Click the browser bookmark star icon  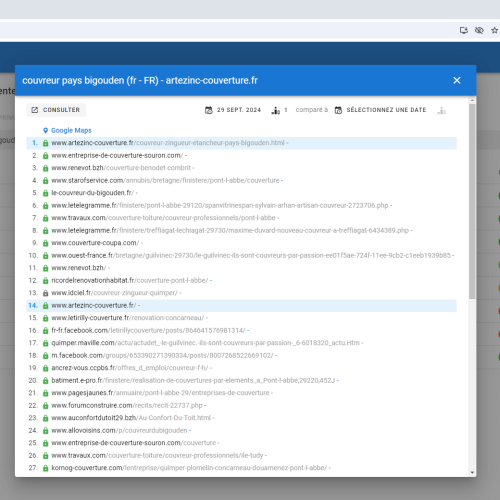pos(494,30)
